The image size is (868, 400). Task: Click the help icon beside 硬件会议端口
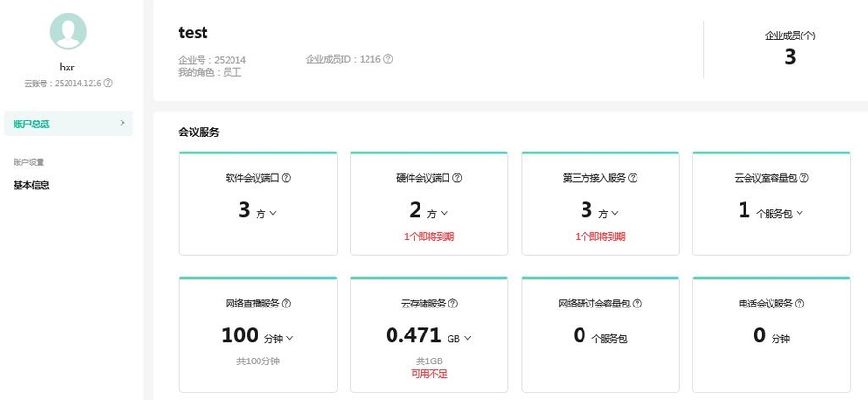pyautogui.click(x=457, y=178)
